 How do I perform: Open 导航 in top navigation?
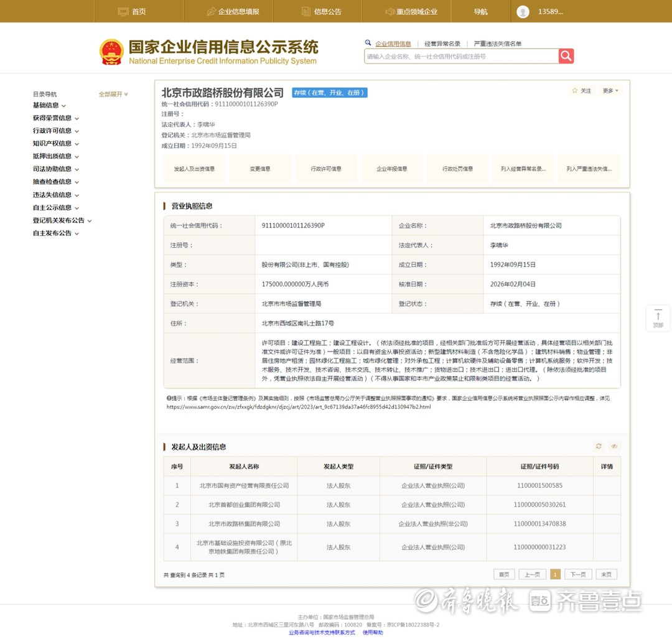point(480,12)
